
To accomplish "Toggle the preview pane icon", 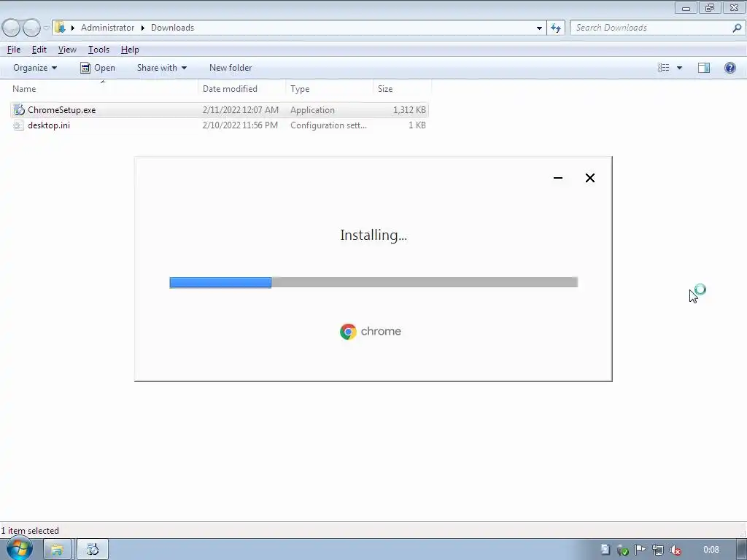I will [704, 68].
